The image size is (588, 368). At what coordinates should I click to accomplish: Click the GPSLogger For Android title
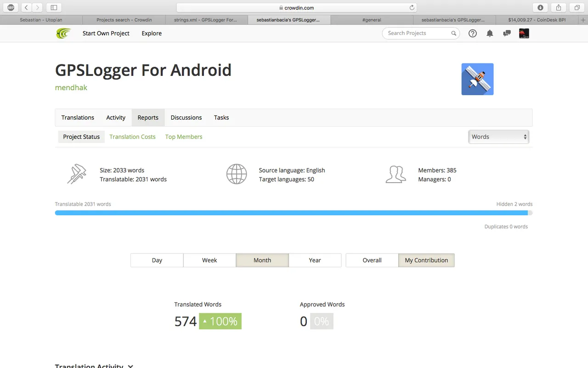pyautogui.click(x=143, y=70)
